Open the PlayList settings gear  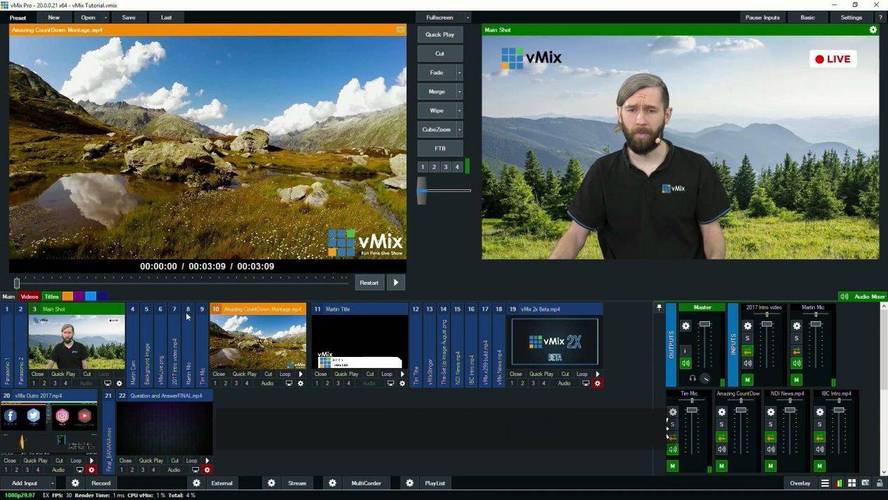pyautogui.click(x=409, y=483)
